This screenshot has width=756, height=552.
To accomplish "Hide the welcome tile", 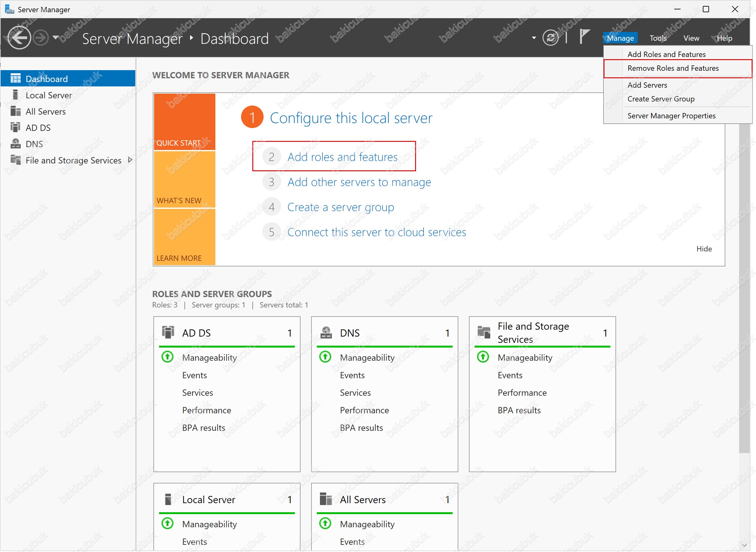I will tap(704, 249).
